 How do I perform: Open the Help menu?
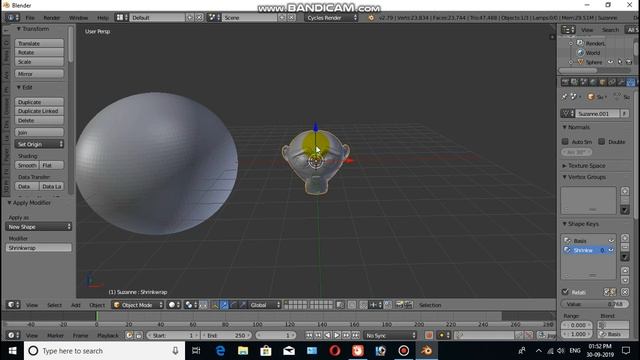[102, 18]
